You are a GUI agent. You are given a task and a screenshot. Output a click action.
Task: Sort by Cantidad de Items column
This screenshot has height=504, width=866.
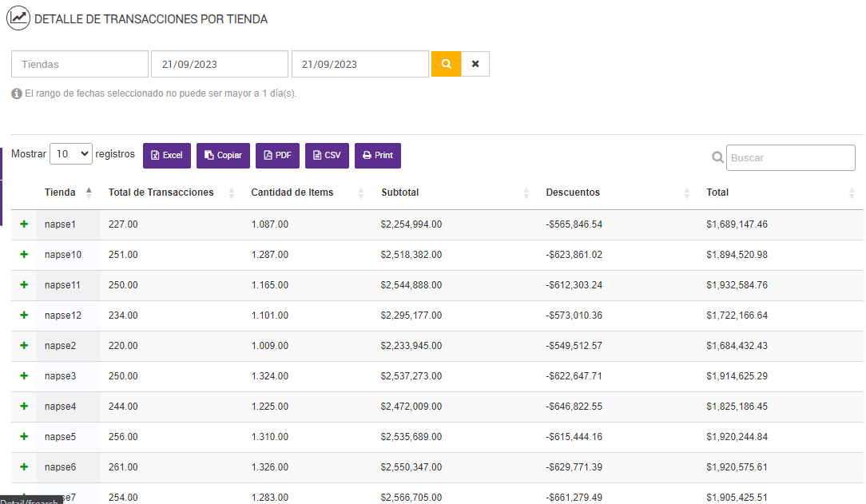pos(292,192)
